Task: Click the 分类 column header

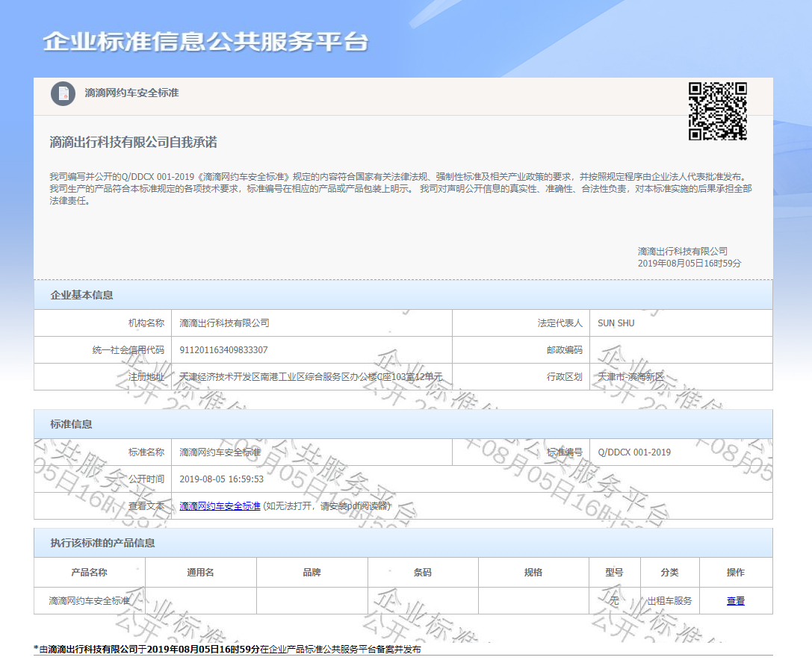Action: pos(669,573)
